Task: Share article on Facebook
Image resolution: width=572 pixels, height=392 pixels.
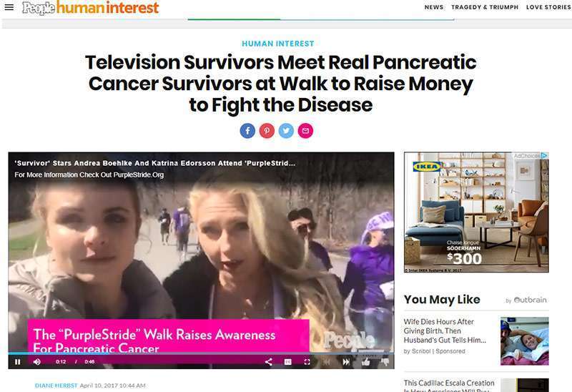Action: coord(247,131)
